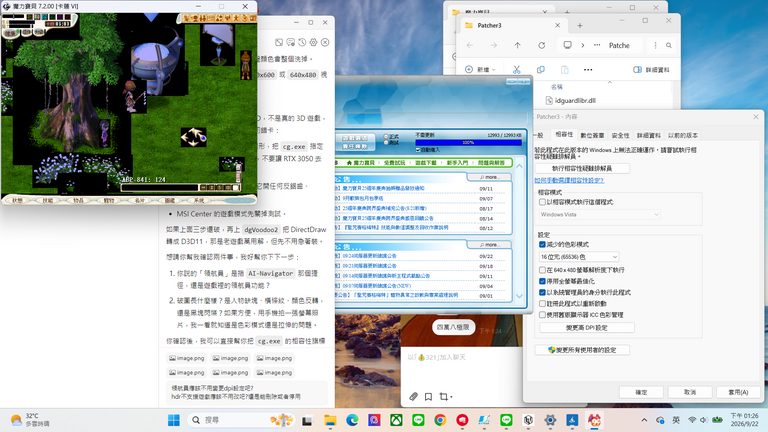This screenshot has height=432, width=768.
Task: Click the settings gear in the chat panel header
Action: 313,42
